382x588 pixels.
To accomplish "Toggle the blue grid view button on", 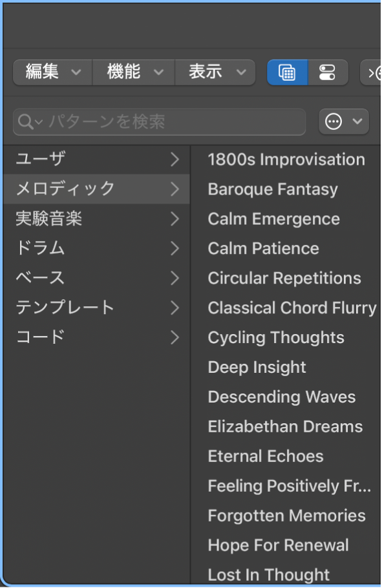I will (x=287, y=72).
